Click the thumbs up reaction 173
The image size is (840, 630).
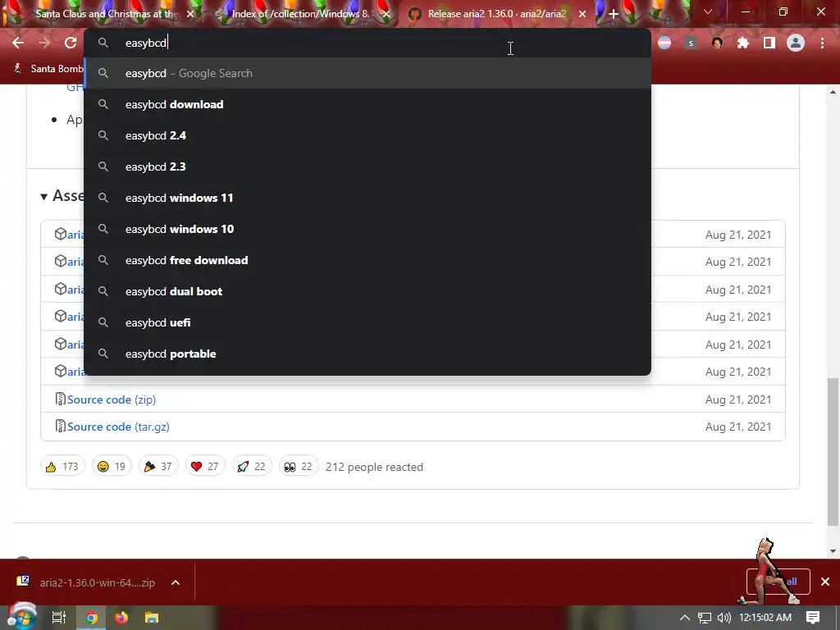tap(62, 467)
